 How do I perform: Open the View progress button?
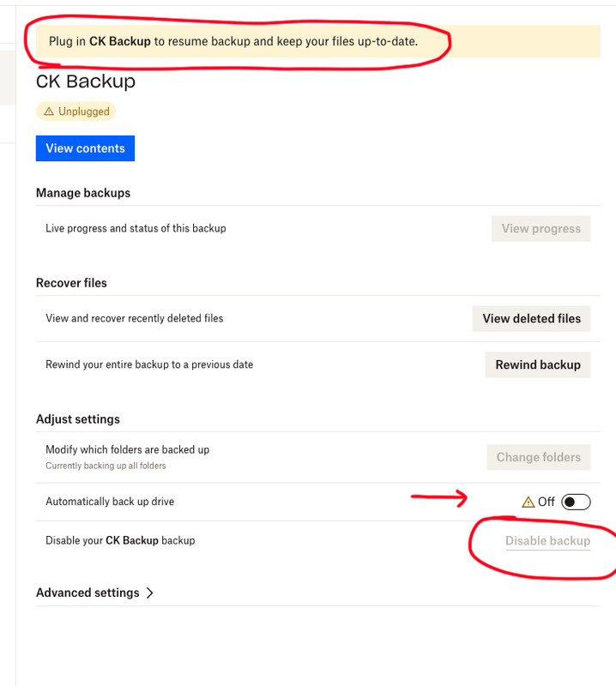541,229
